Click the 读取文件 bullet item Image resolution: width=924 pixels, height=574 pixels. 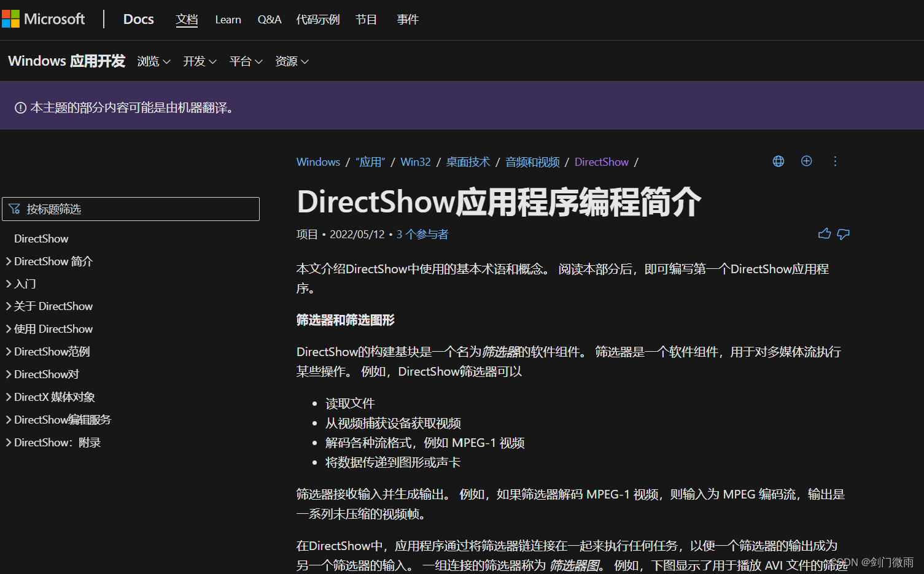(x=350, y=403)
